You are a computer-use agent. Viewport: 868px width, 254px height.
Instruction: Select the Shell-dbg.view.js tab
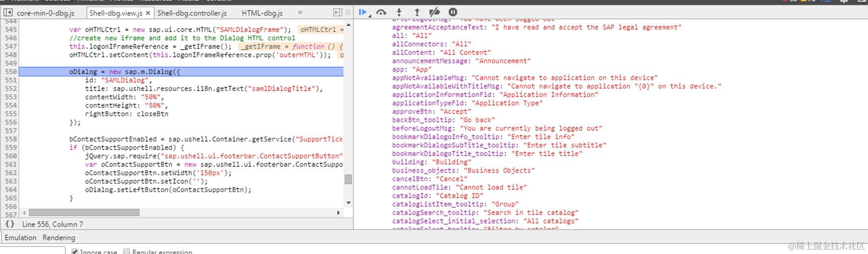(x=116, y=13)
